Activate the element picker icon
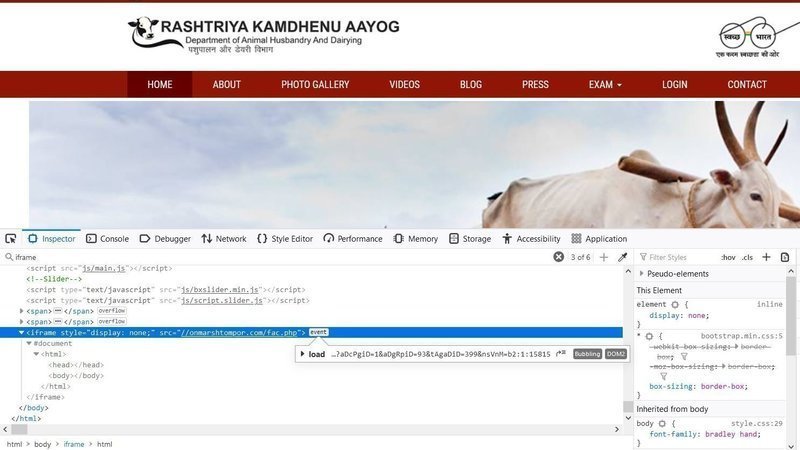The height and width of the screenshot is (450, 800). [10, 239]
